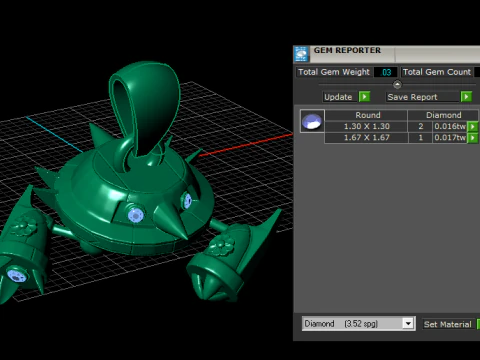Select the center gem on the model
The width and height of the screenshot is (480, 360).
coord(135,215)
